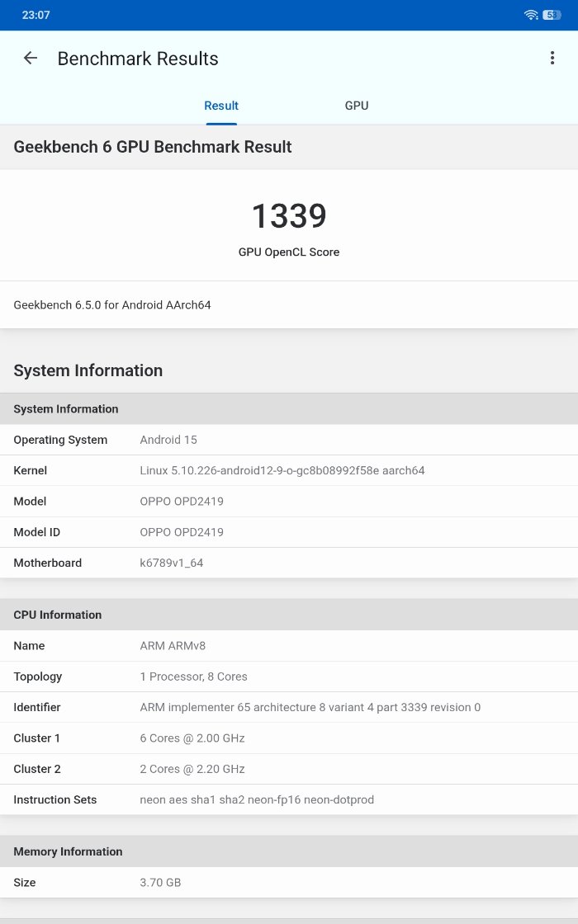This screenshot has height=924, width=578.
Task: Tap the Motherboard k6789v1_64 row
Action: click(289, 563)
